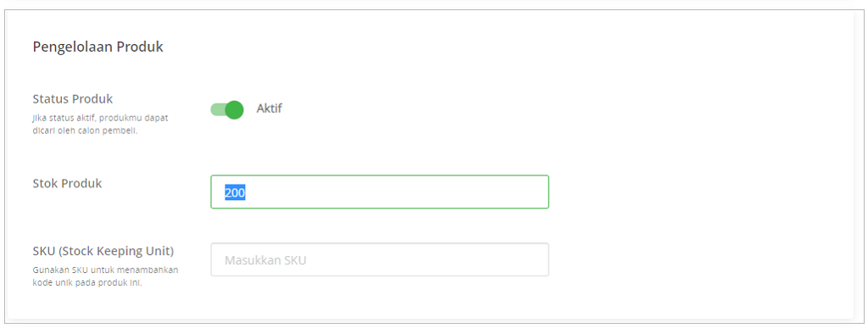The width and height of the screenshot is (868, 328).
Task: Click the light green track of the status switch
Action: (x=218, y=109)
